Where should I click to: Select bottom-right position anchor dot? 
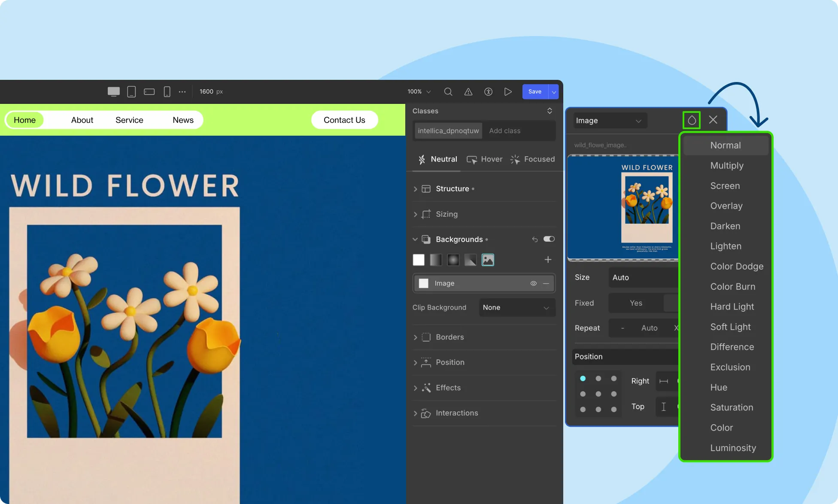point(614,410)
